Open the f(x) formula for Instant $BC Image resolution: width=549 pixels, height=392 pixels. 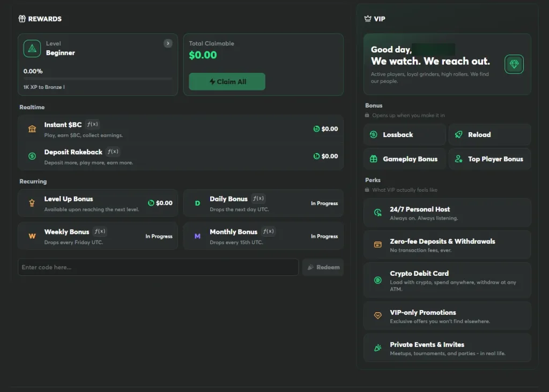pyautogui.click(x=92, y=124)
